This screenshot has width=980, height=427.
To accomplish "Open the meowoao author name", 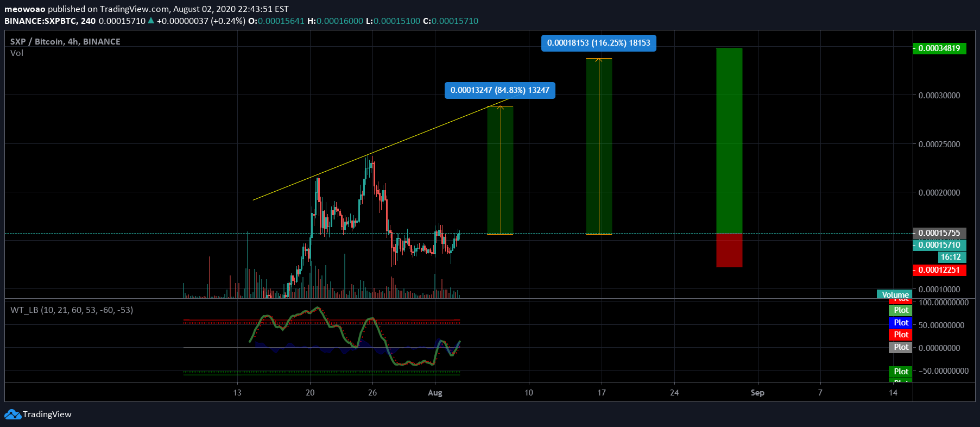I will pyautogui.click(x=25, y=9).
